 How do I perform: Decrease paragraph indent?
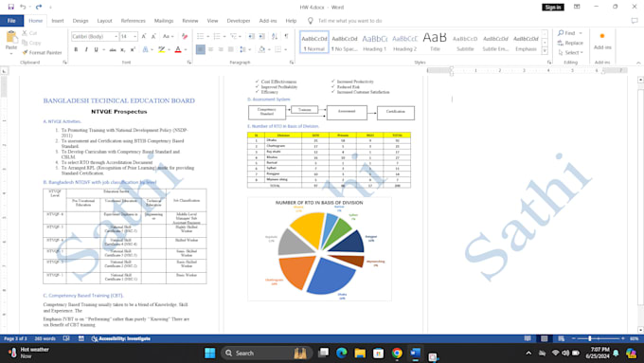pyautogui.click(x=251, y=37)
